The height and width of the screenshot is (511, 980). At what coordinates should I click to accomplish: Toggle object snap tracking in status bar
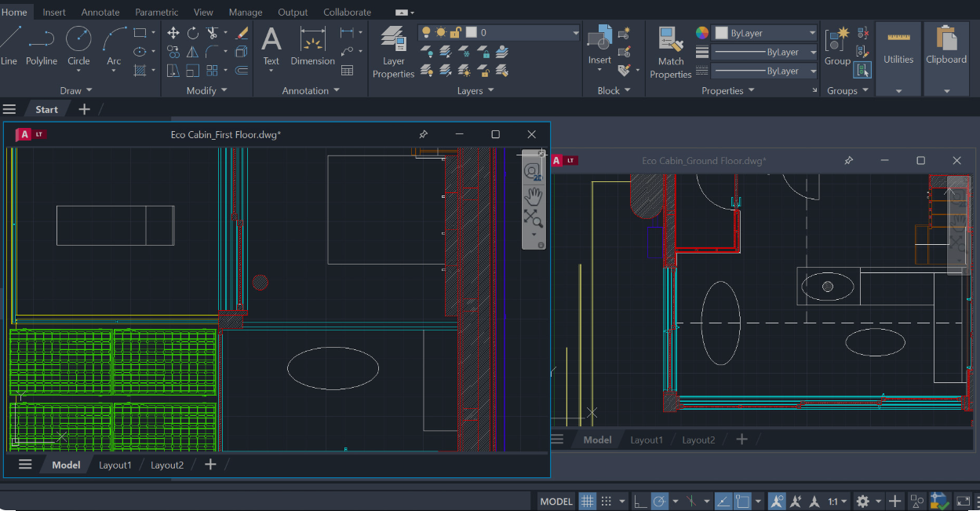click(723, 501)
